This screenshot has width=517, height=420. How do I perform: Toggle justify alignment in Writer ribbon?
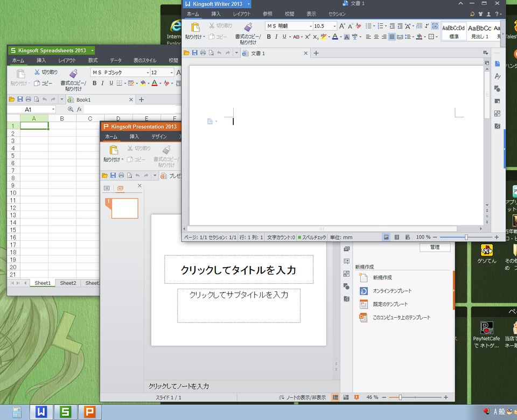[x=392, y=37]
